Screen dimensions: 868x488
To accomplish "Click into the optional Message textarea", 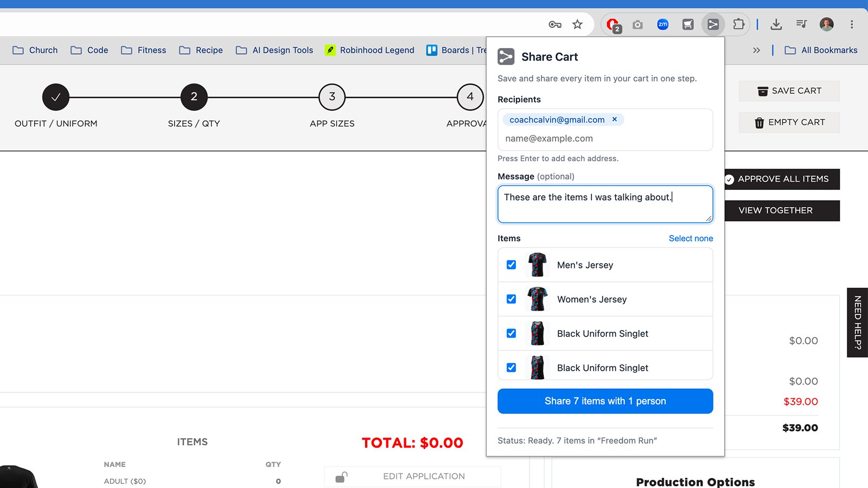I will [605, 204].
